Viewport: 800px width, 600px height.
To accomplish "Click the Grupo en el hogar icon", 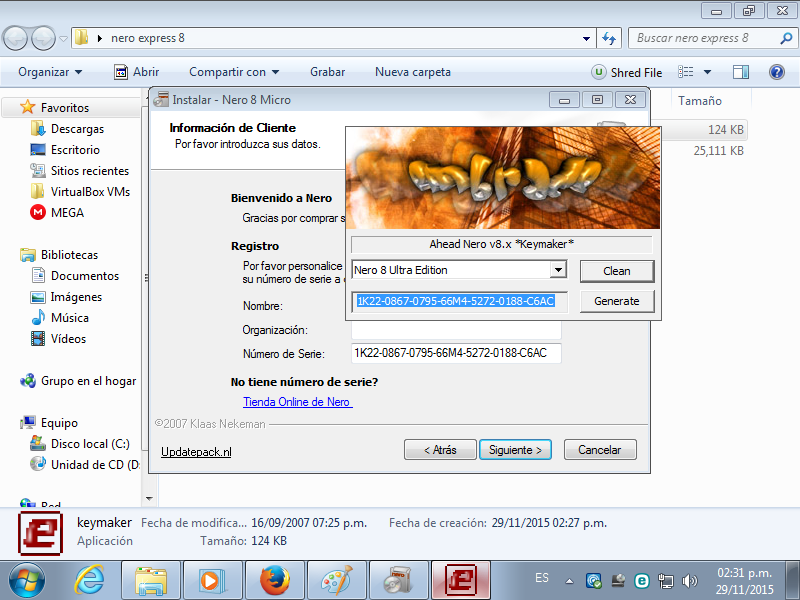I will click(x=28, y=381).
